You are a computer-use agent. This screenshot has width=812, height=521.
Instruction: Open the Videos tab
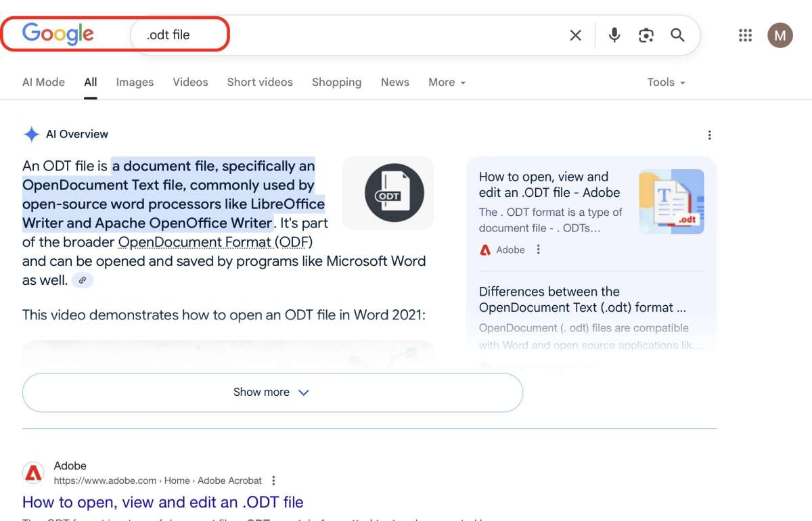pos(190,82)
